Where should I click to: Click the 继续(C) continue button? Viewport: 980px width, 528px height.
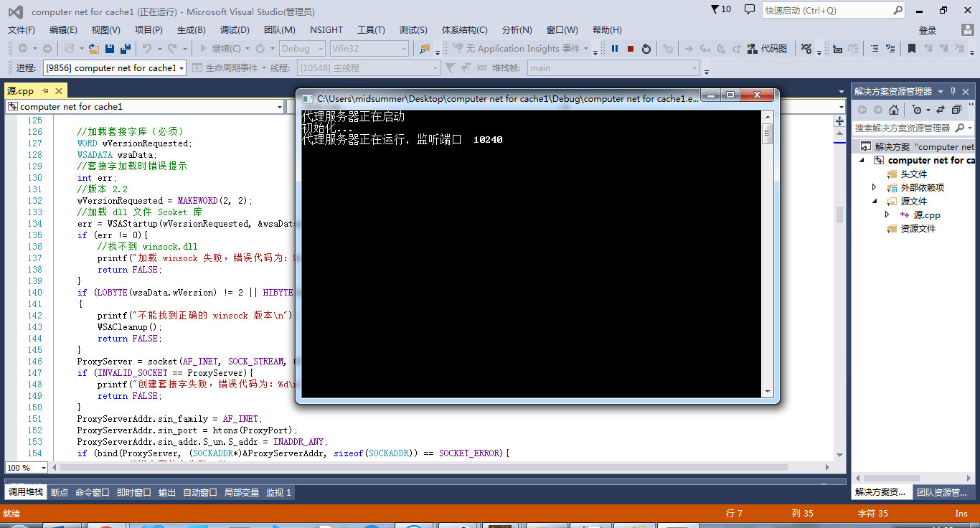(220, 49)
